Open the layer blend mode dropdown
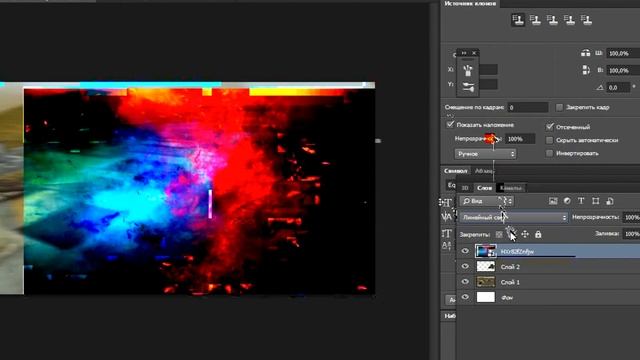The image size is (640, 360). 513,218
